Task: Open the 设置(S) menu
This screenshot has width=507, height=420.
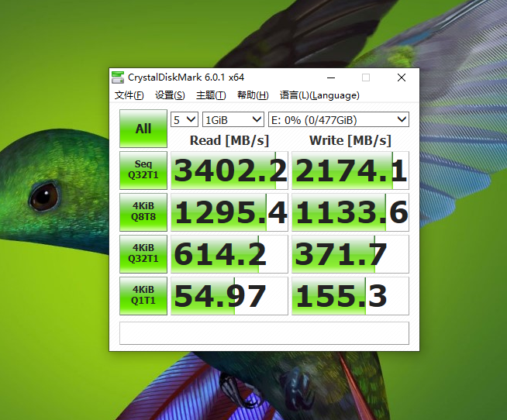Action: point(170,95)
